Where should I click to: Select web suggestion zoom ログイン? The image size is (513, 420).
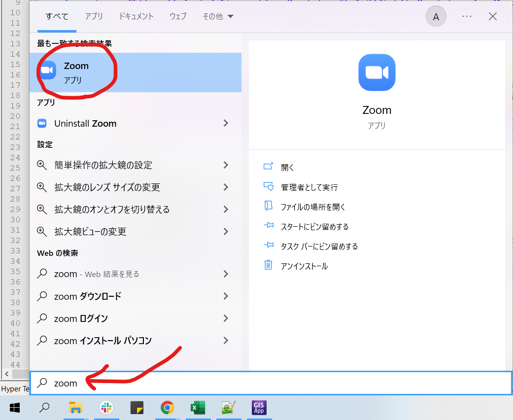136,318
